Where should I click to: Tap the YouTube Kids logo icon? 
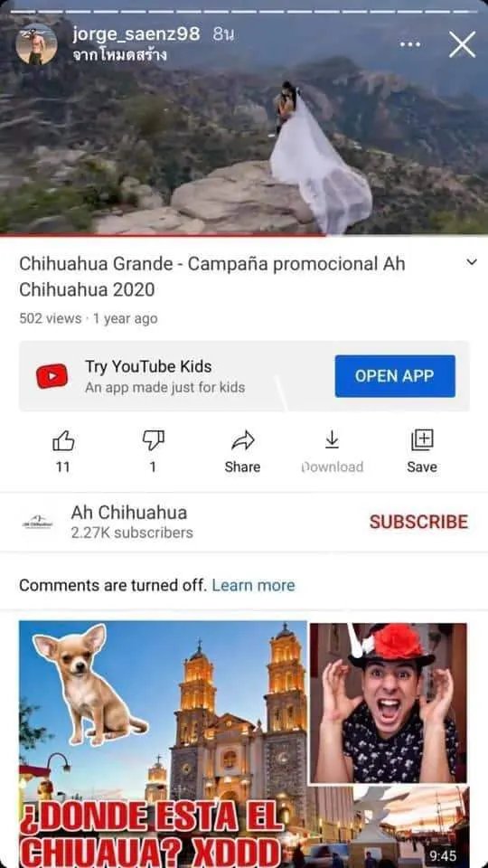(52, 376)
